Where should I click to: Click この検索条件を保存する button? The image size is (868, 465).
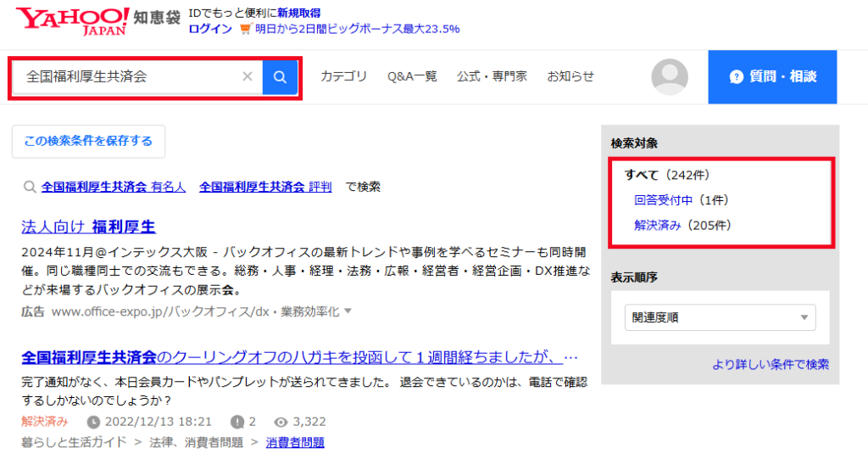(x=88, y=142)
